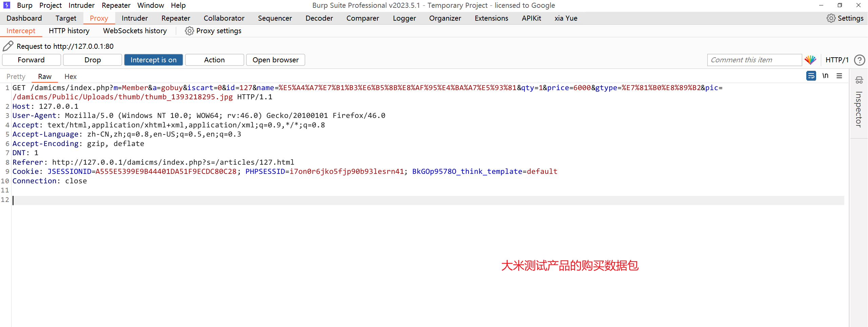Screen dimensions: 868x327
Task: Open the Collaborator tab
Action: click(x=224, y=18)
